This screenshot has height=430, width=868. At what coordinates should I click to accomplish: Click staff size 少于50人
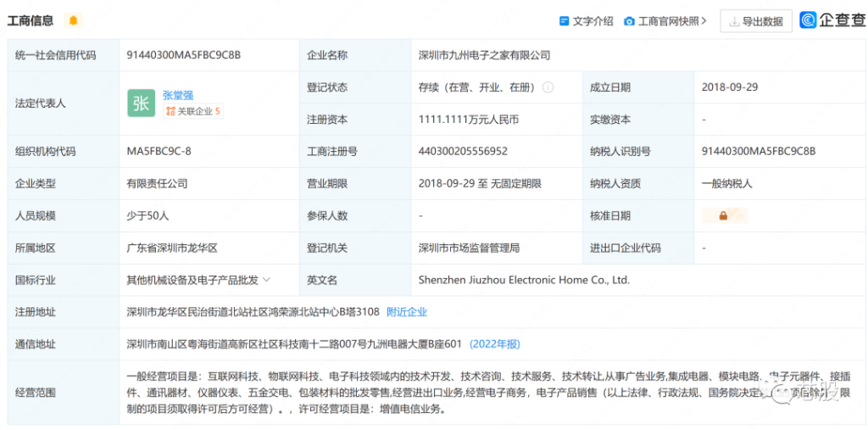(147, 215)
